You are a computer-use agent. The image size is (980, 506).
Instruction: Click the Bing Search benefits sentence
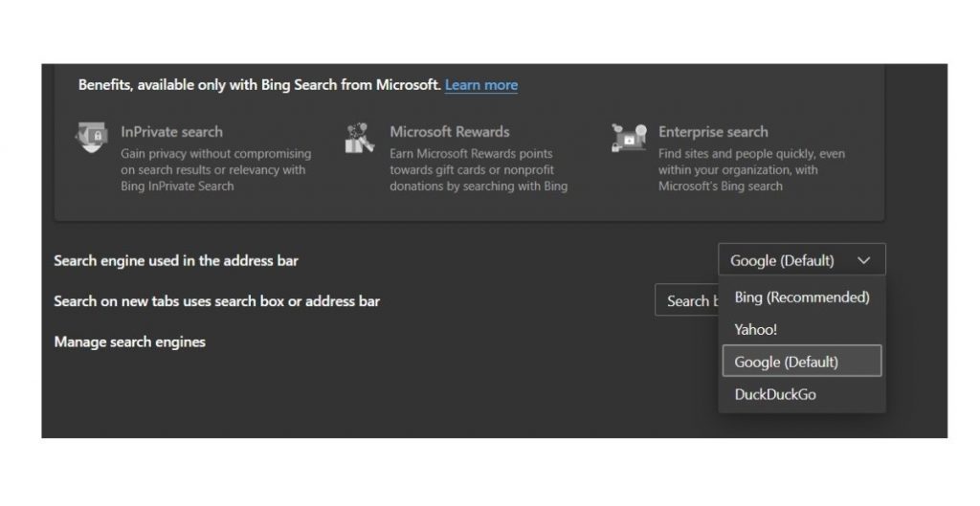[x=259, y=85]
